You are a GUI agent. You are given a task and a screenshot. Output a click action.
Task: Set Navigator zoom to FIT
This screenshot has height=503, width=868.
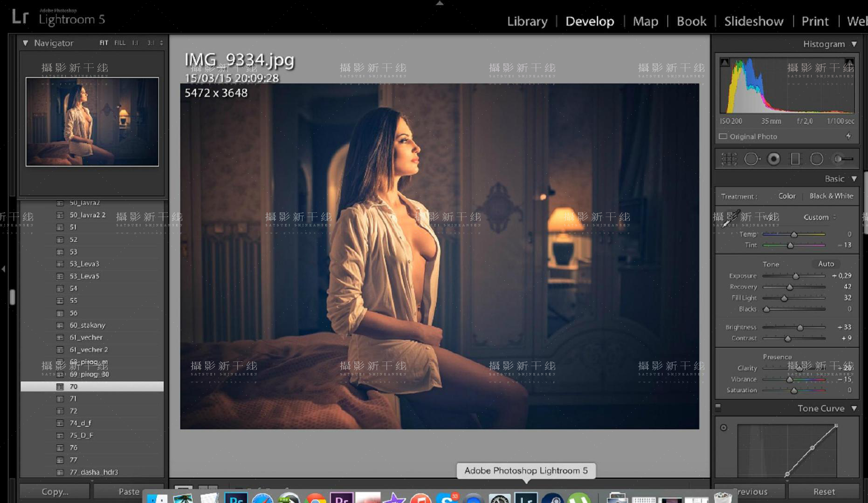pos(103,43)
